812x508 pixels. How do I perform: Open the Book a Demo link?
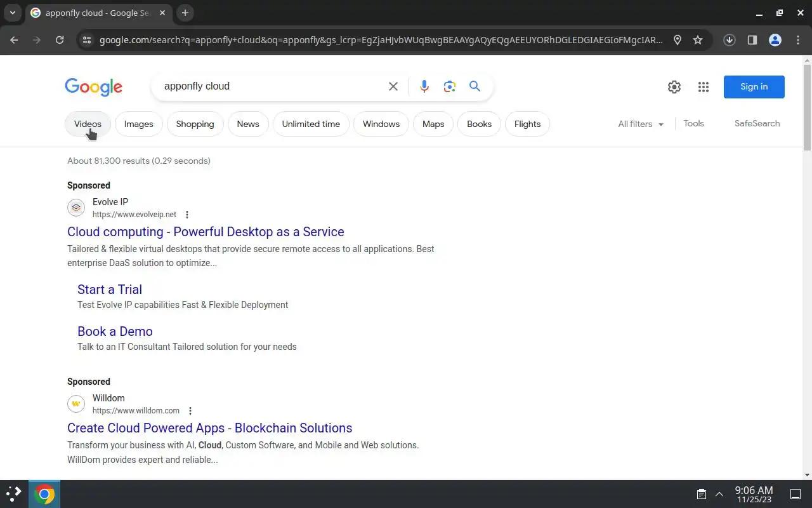115,331
